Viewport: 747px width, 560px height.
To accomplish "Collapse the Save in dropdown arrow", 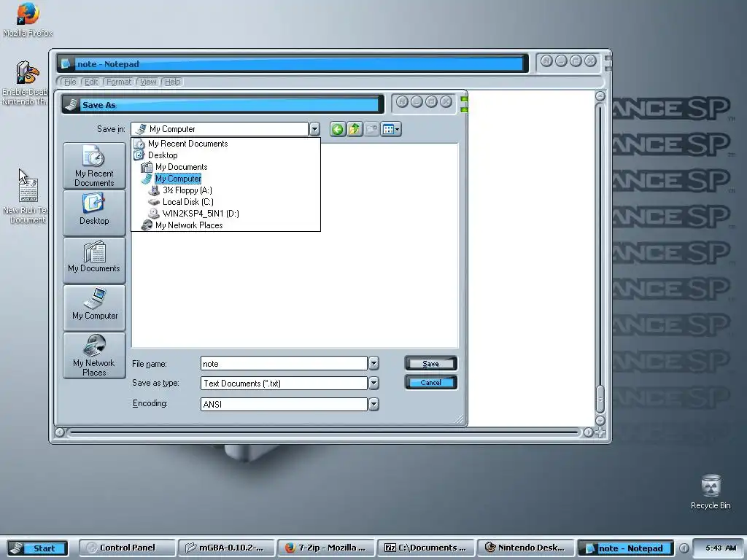I will 314,129.
